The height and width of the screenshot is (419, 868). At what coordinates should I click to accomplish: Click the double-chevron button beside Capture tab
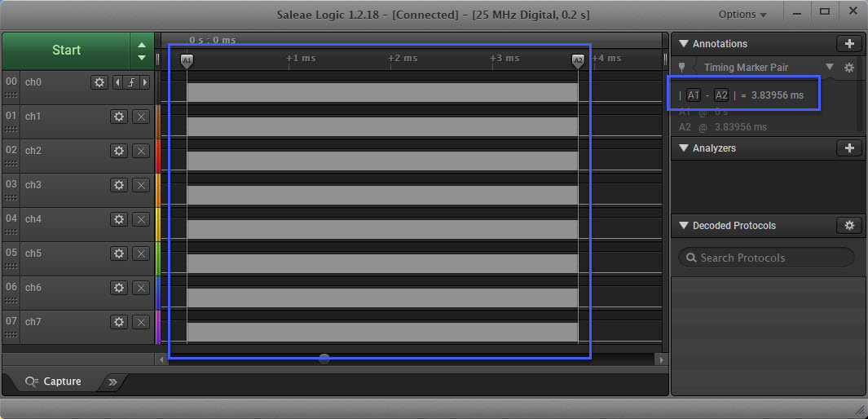[112, 382]
